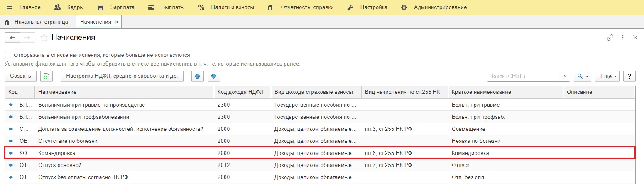Open the Отчетность, справки section
Screen dimensions: 644x184
click(x=301, y=7)
